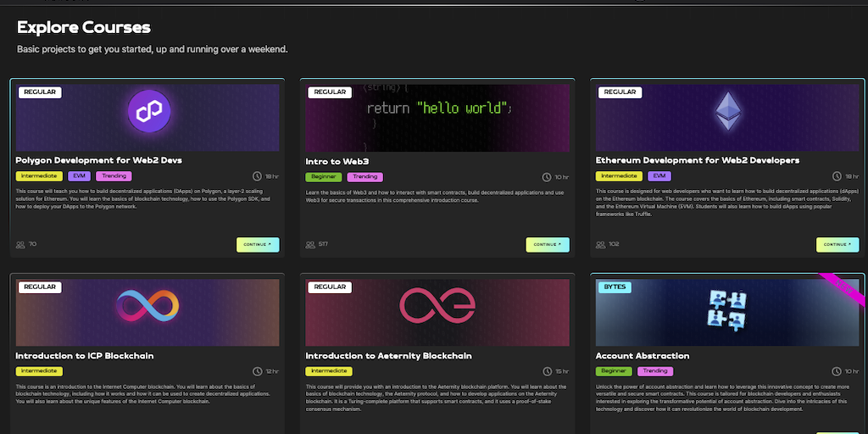Click the NEW ribbon on Account Abstraction

pyautogui.click(x=845, y=288)
